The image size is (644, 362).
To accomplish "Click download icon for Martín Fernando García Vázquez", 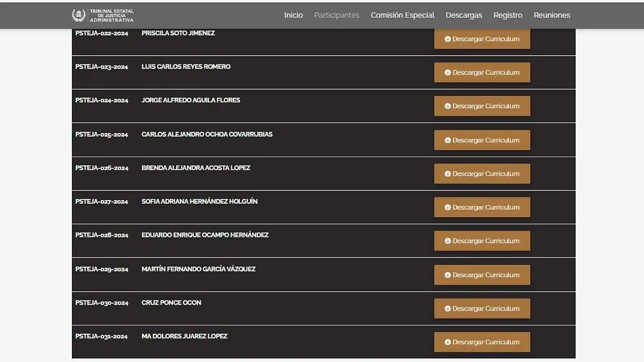I will coord(448,275).
